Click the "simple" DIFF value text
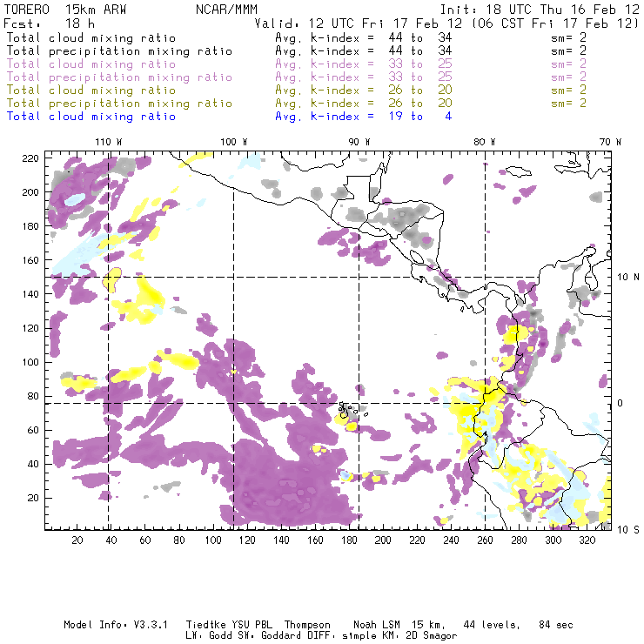Image resolution: width=644 pixels, height=644 pixels. pos(359,636)
